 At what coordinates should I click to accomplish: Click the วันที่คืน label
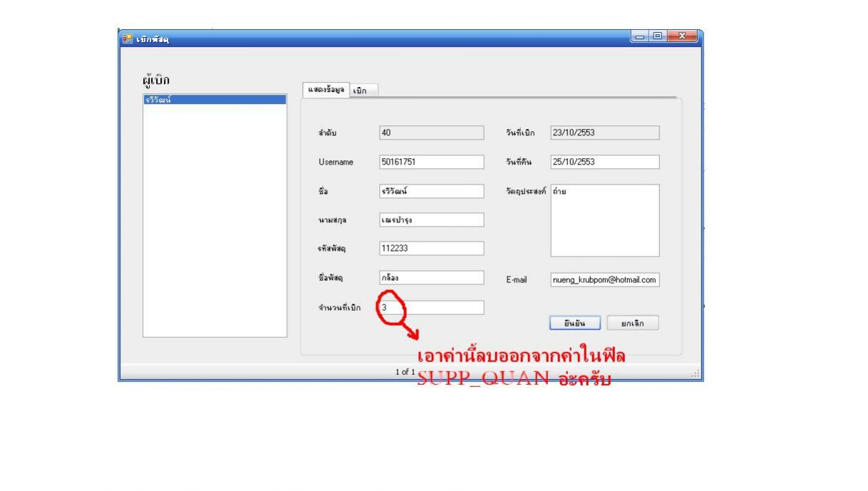click(x=518, y=162)
